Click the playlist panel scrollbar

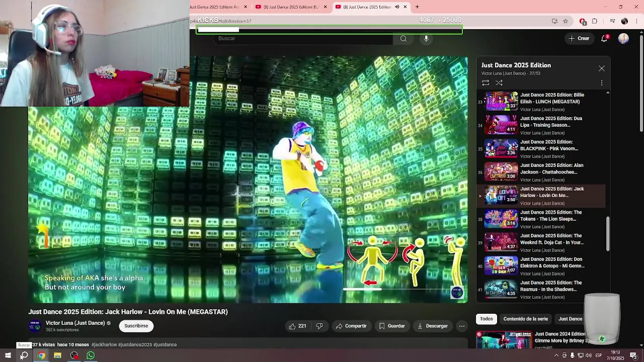608,234
